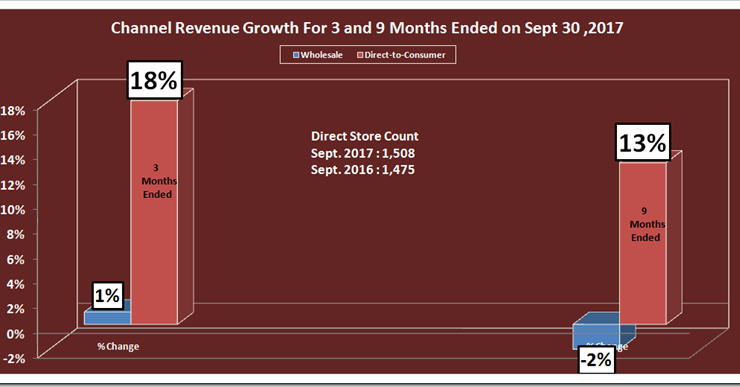Image resolution: width=740 pixels, height=387 pixels.
Task: Click the chart title text
Action: point(367,28)
